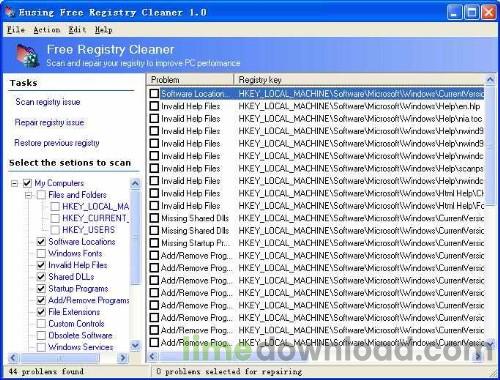Open the Action menu

tap(47, 30)
